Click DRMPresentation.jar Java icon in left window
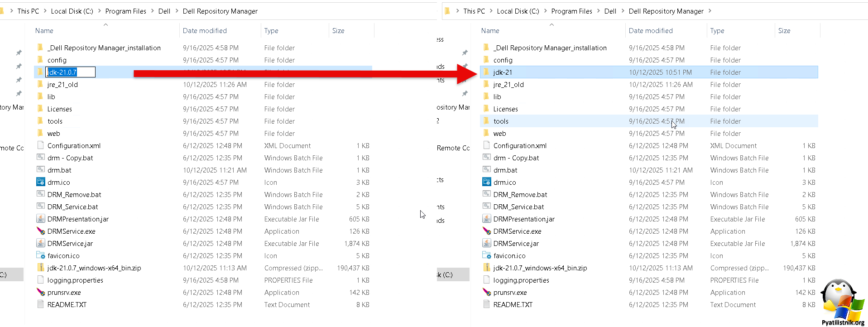The width and height of the screenshot is (868, 327). pos(40,219)
